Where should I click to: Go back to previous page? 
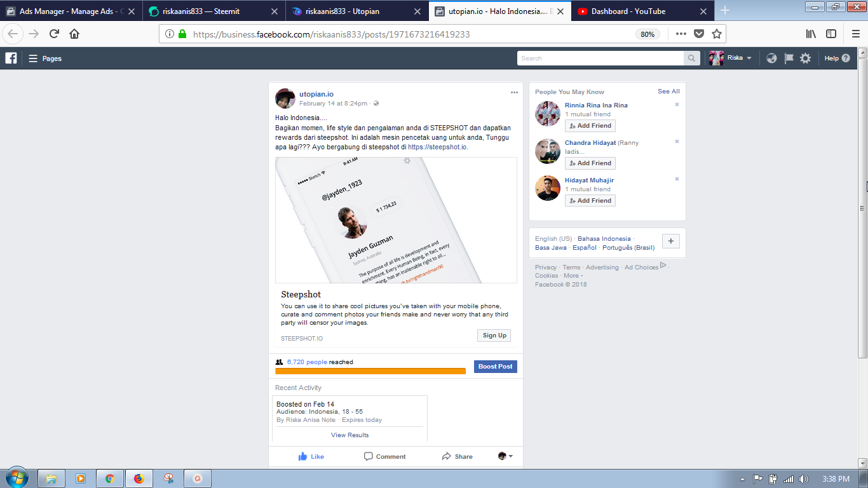tap(13, 34)
